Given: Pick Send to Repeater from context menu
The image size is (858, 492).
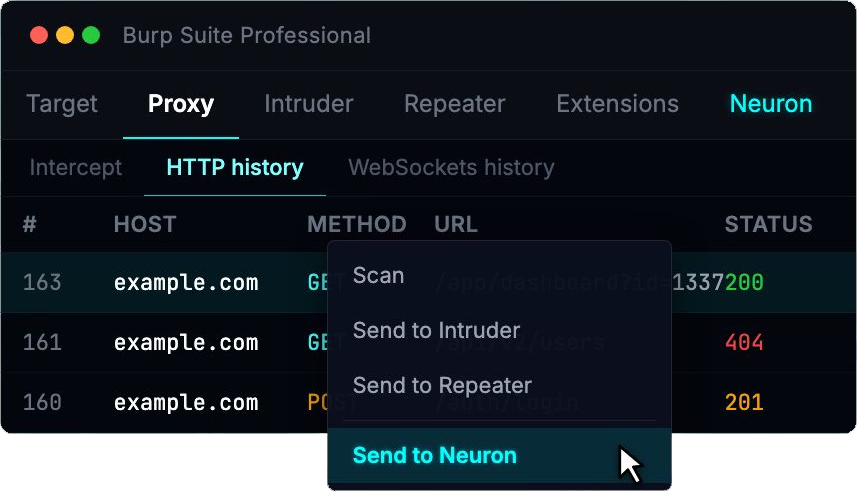Looking at the screenshot, I should click(442, 386).
